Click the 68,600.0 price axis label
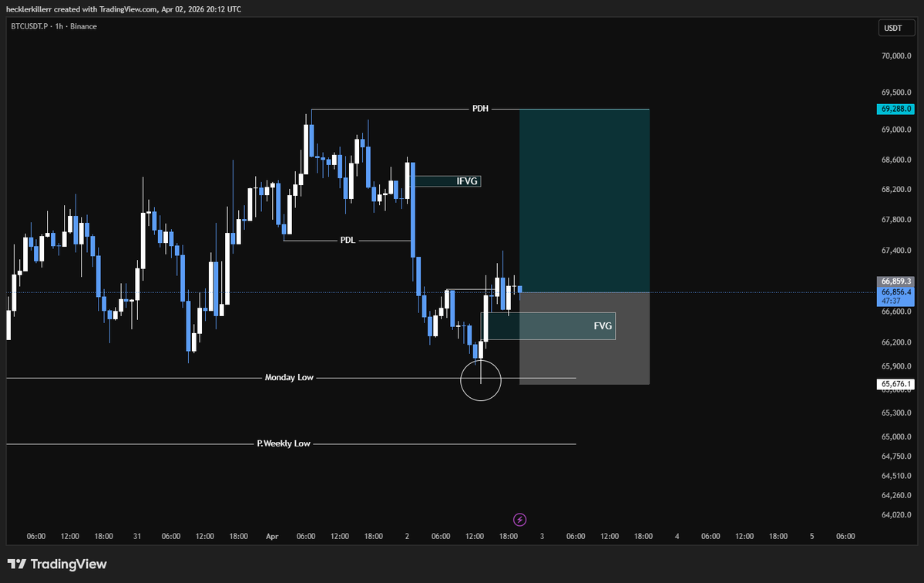The height and width of the screenshot is (583, 924). pyautogui.click(x=895, y=160)
